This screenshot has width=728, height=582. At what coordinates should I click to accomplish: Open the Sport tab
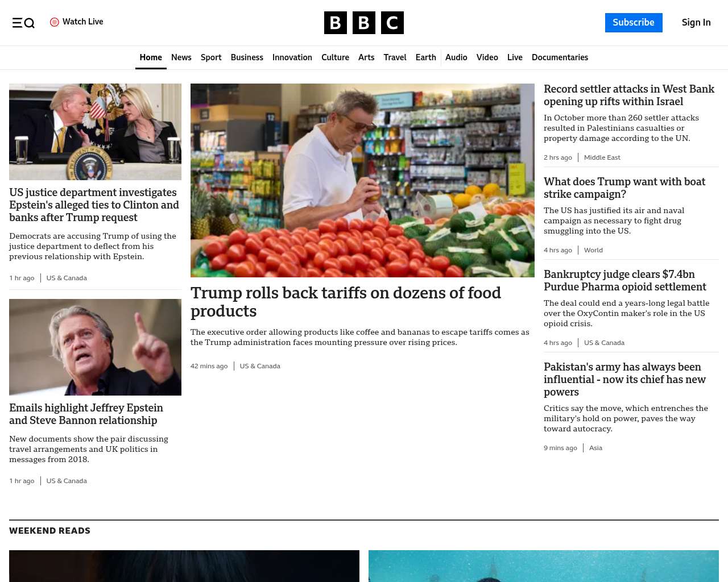[211, 57]
